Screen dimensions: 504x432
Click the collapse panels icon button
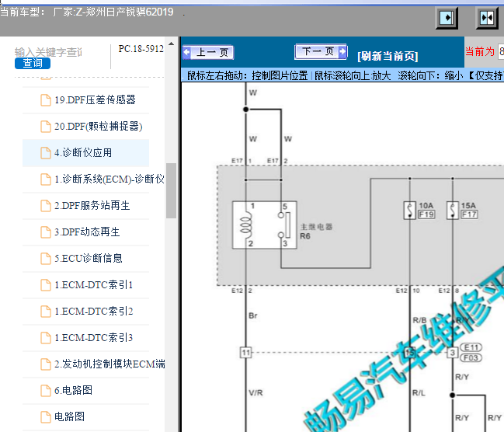click(487, 18)
